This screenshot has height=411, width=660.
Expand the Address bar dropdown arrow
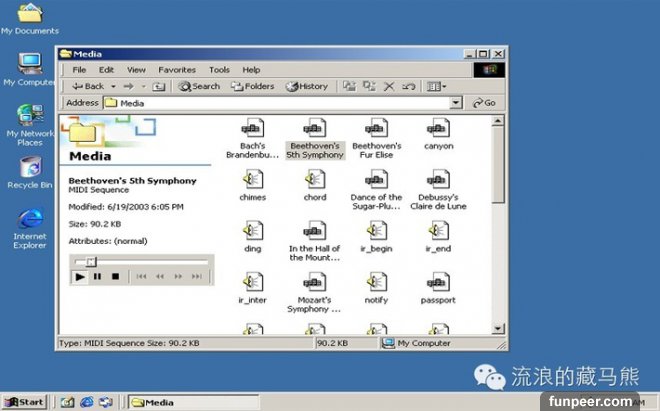[456, 103]
